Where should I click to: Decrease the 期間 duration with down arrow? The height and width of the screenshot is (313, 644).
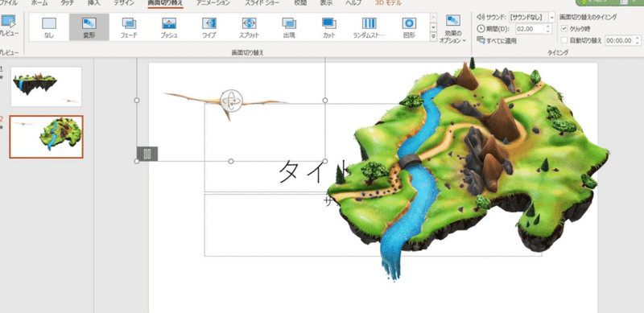[x=548, y=31]
